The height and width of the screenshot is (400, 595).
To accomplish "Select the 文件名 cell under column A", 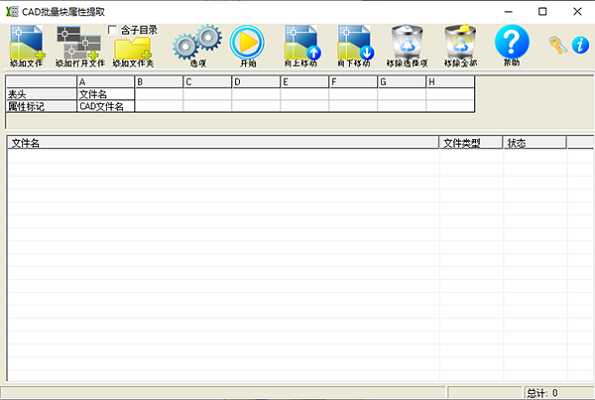I will [106, 94].
